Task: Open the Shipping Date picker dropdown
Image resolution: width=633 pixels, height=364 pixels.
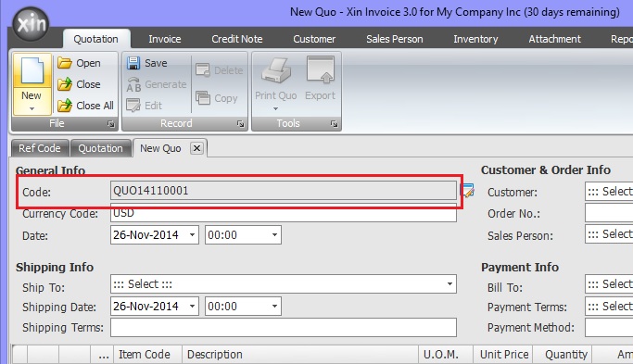Action: coord(192,307)
